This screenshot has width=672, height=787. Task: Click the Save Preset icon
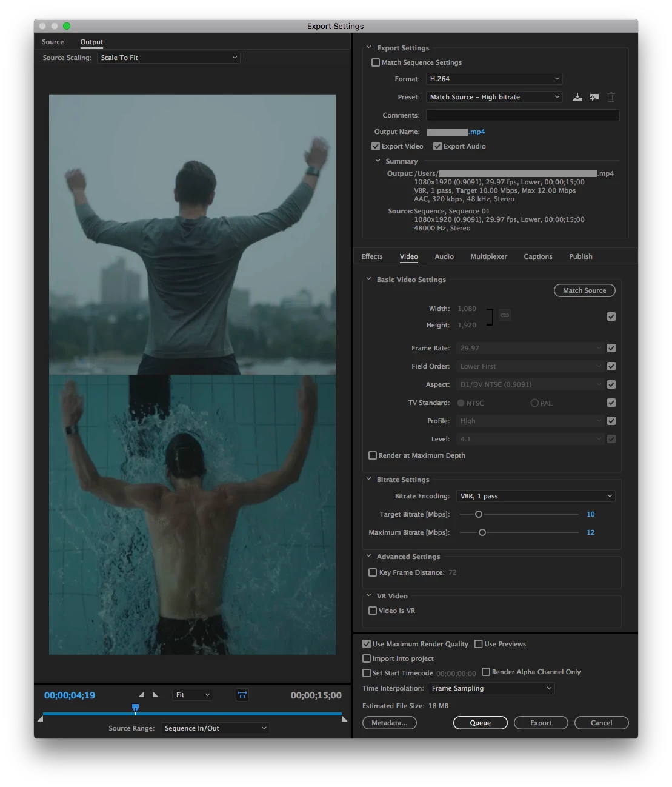pos(577,97)
